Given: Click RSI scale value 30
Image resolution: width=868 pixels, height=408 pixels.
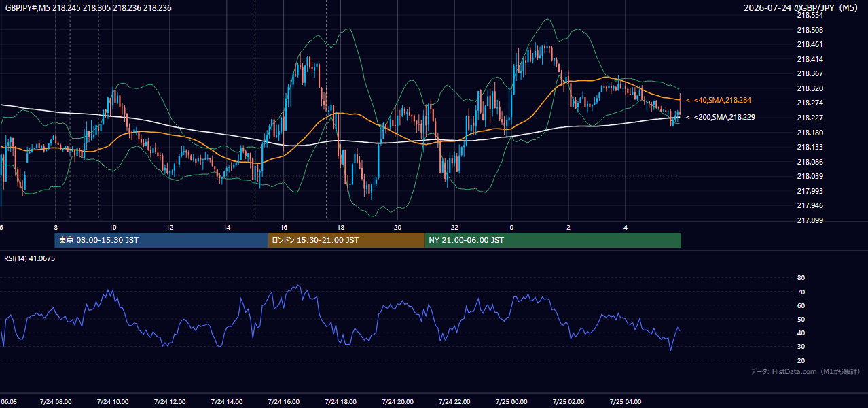Looking at the screenshot, I should tap(801, 347).
